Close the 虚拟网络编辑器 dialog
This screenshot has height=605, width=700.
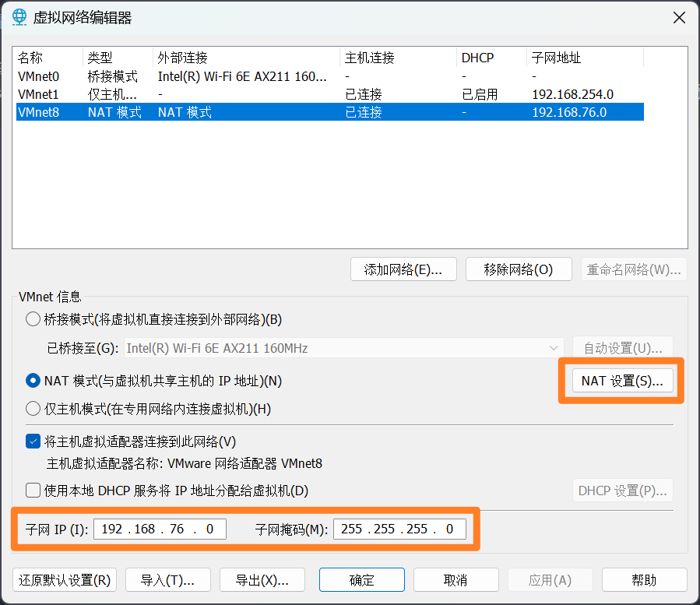(x=679, y=18)
